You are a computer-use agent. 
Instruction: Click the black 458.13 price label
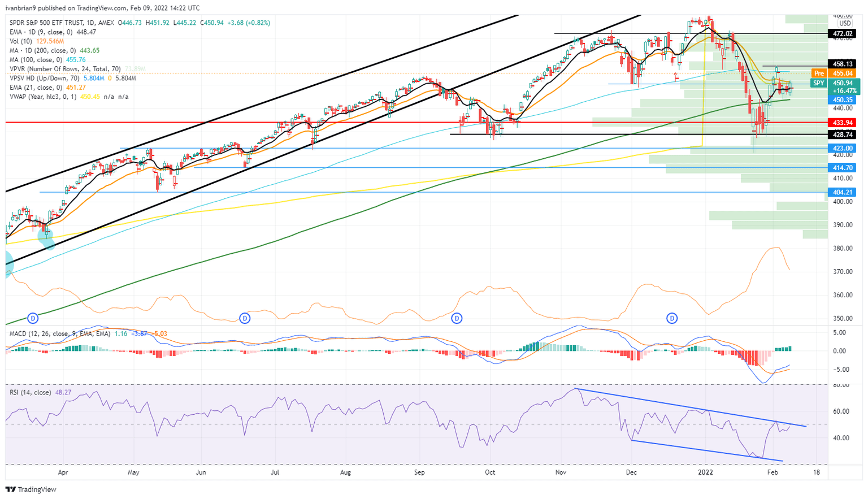[843, 64]
